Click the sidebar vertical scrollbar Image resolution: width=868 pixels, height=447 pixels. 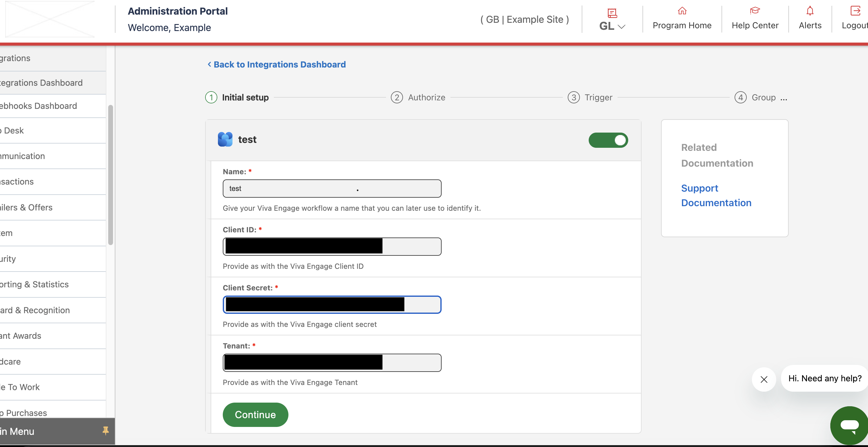pyautogui.click(x=110, y=175)
